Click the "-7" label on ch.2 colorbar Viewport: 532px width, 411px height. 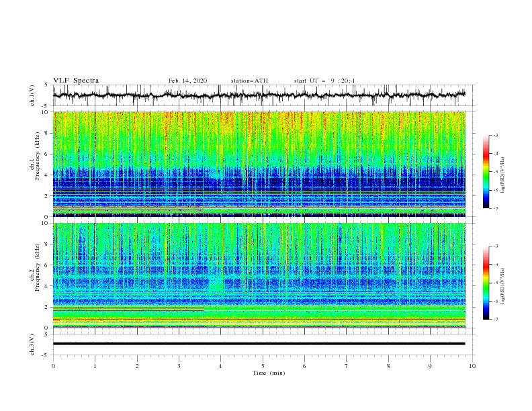[x=495, y=319]
